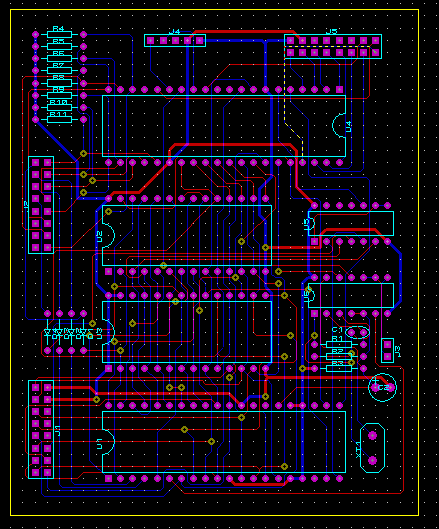The width and height of the screenshot is (439, 529).
Task: Select capacitor C1 label
Action: tap(337, 330)
